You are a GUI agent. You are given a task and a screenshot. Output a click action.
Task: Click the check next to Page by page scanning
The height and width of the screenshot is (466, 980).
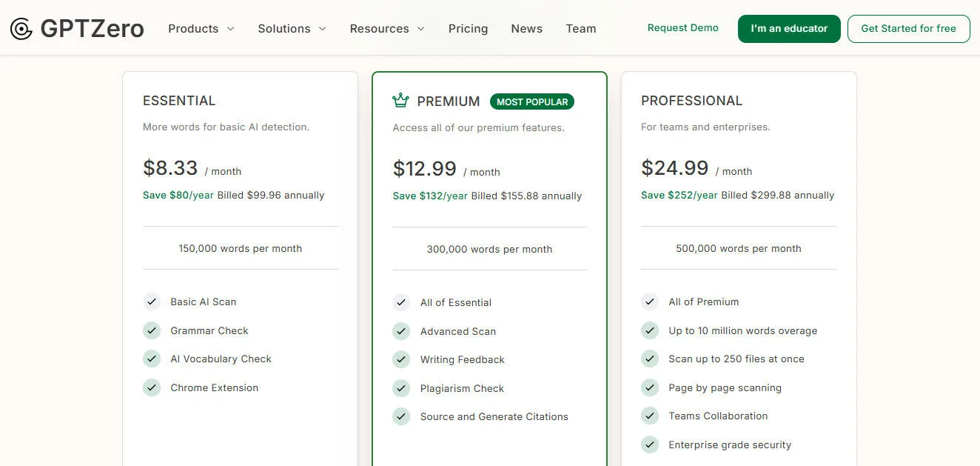pos(650,387)
